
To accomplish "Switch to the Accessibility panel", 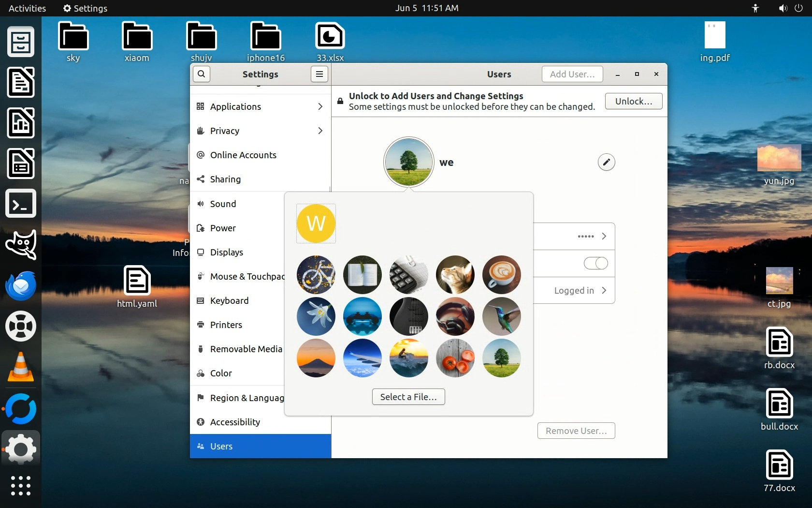I will [x=235, y=422].
